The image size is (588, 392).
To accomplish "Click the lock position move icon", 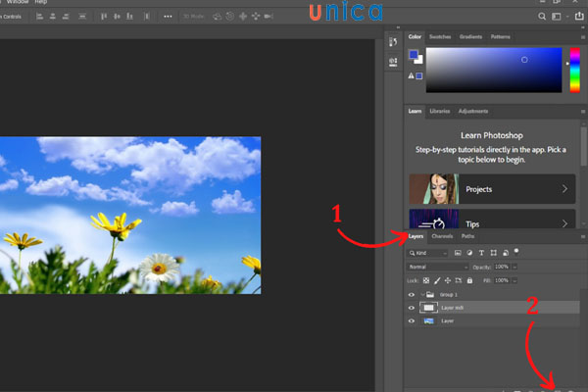I will [448, 279].
